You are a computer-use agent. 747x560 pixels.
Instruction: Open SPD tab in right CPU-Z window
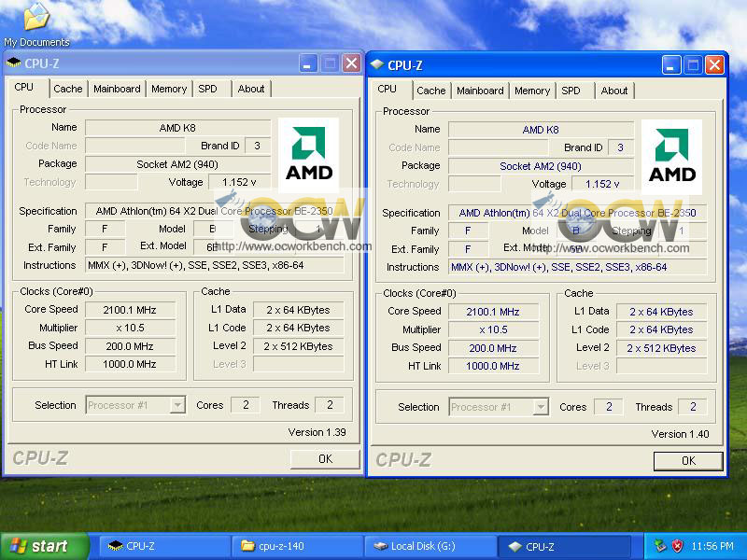click(x=574, y=91)
